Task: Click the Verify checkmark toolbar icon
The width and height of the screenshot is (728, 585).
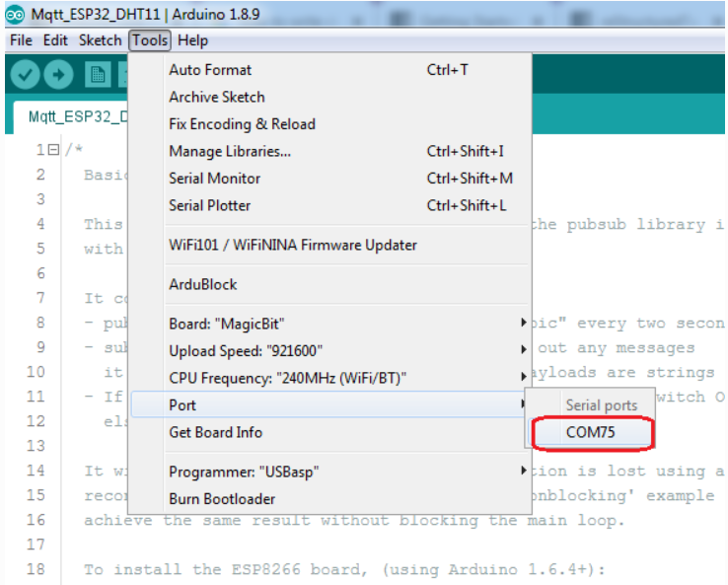Action: coord(25,74)
